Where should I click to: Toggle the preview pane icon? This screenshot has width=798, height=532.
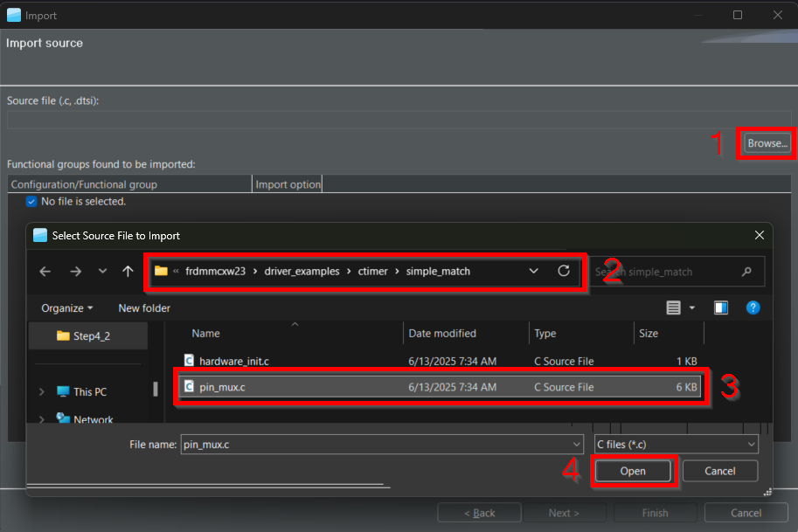721,307
